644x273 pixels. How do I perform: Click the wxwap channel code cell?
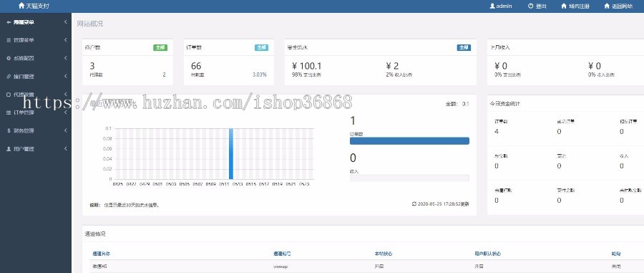click(x=280, y=267)
